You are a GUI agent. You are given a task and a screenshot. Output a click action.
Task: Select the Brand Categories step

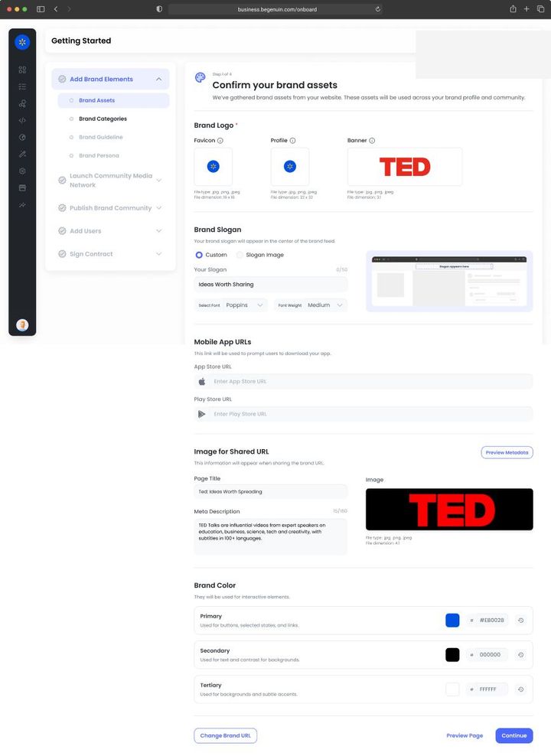pos(103,119)
